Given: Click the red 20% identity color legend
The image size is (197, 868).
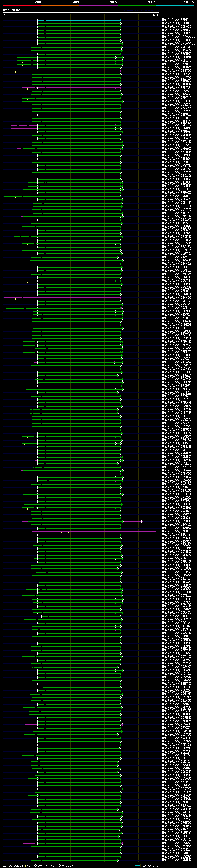Looking at the screenshot, I should [22, 6].
